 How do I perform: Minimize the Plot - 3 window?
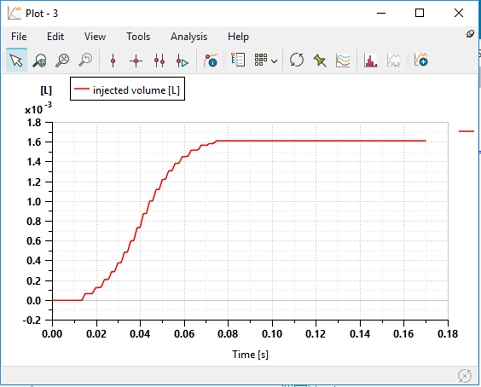pos(381,13)
